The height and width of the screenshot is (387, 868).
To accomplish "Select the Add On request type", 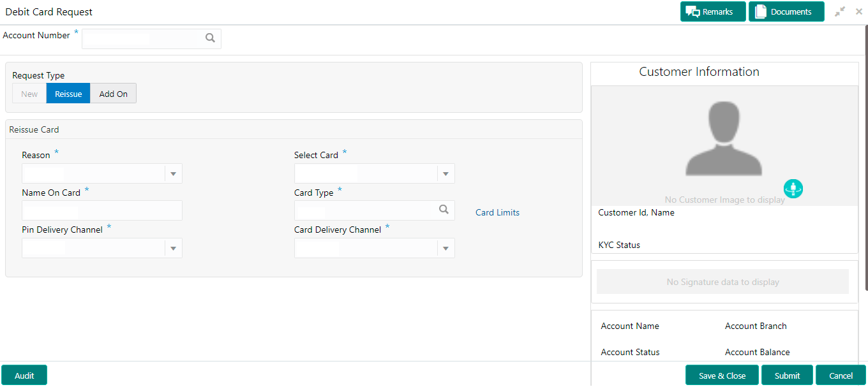I will pos(113,94).
